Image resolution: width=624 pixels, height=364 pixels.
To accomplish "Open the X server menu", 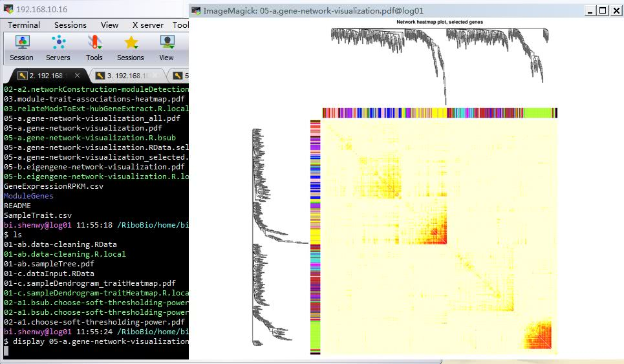I will click(147, 25).
